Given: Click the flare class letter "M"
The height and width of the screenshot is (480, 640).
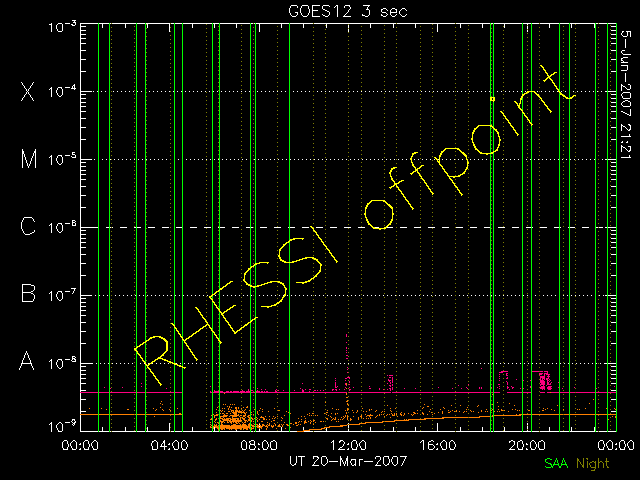Looking at the screenshot, I should click(29, 159).
